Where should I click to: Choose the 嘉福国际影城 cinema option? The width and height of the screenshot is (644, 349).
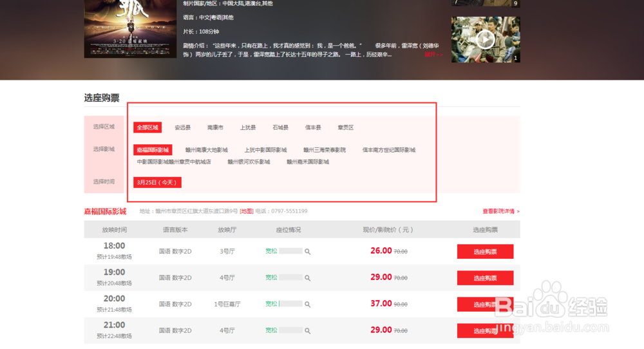tap(153, 150)
